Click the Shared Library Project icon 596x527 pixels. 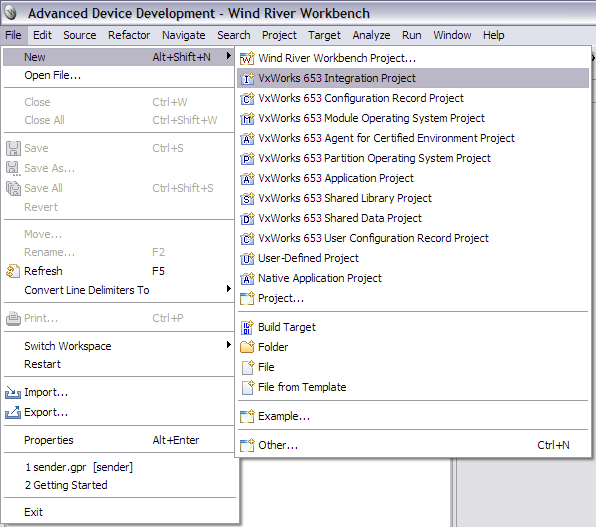coord(247,198)
